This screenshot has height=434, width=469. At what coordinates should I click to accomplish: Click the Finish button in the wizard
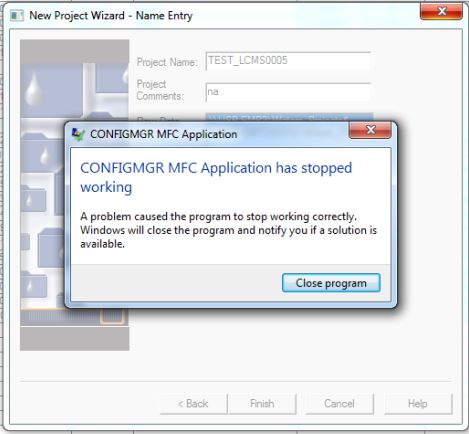click(262, 404)
